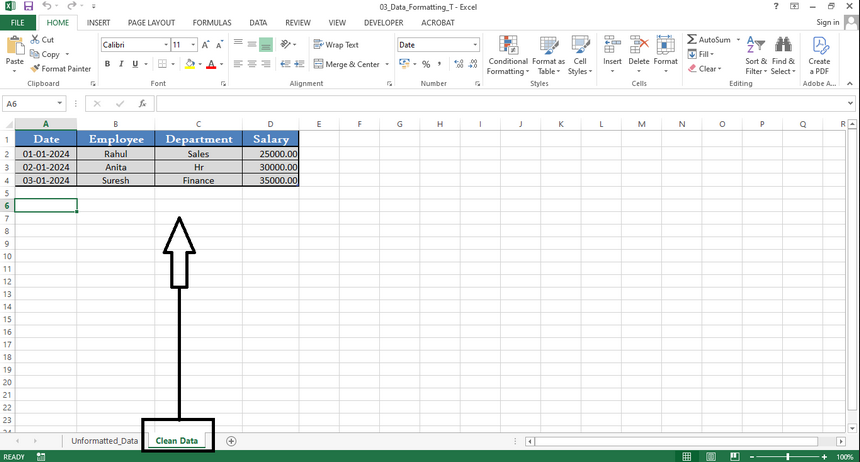Add a new sheet with the plus icon

click(x=231, y=440)
